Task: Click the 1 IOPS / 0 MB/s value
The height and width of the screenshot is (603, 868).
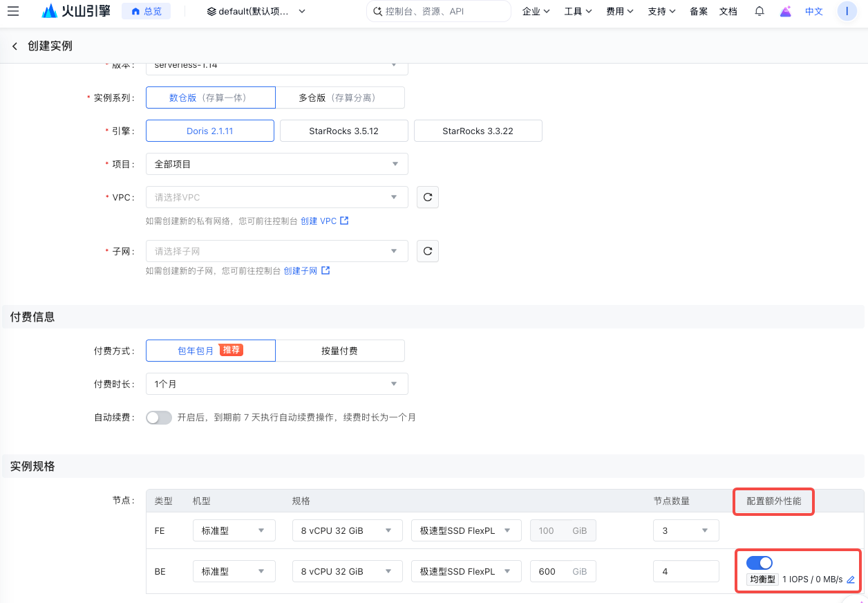Action: click(x=812, y=579)
